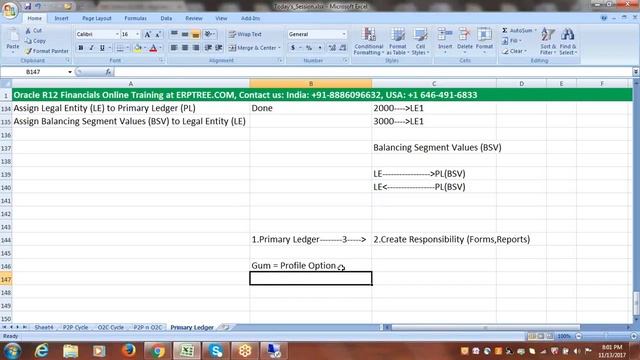Open Conditional Formatting

pyautogui.click(x=369, y=41)
